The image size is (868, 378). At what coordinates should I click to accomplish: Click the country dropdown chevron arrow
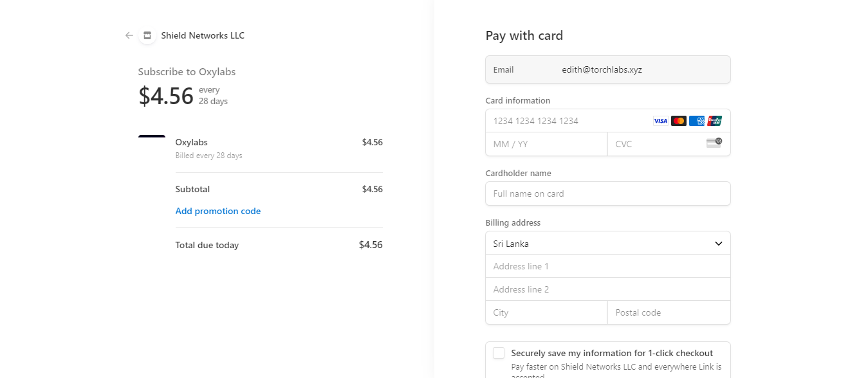pyautogui.click(x=719, y=244)
